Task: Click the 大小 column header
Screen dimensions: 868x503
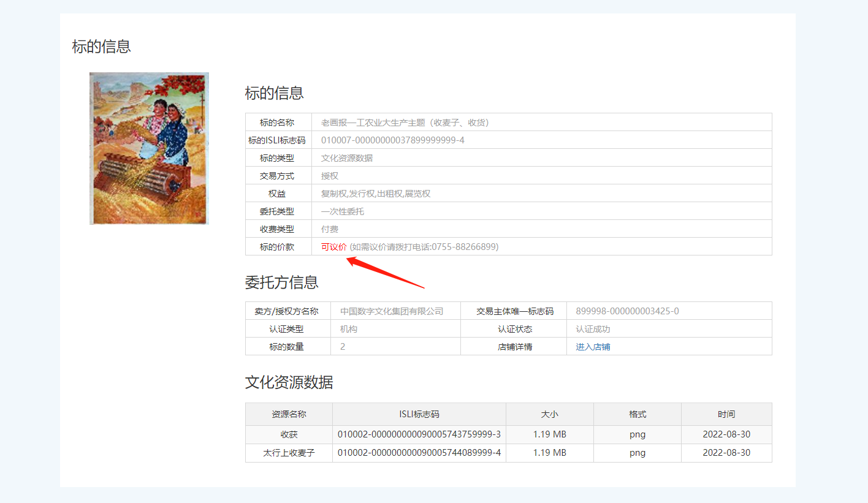Action: [549, 414]
